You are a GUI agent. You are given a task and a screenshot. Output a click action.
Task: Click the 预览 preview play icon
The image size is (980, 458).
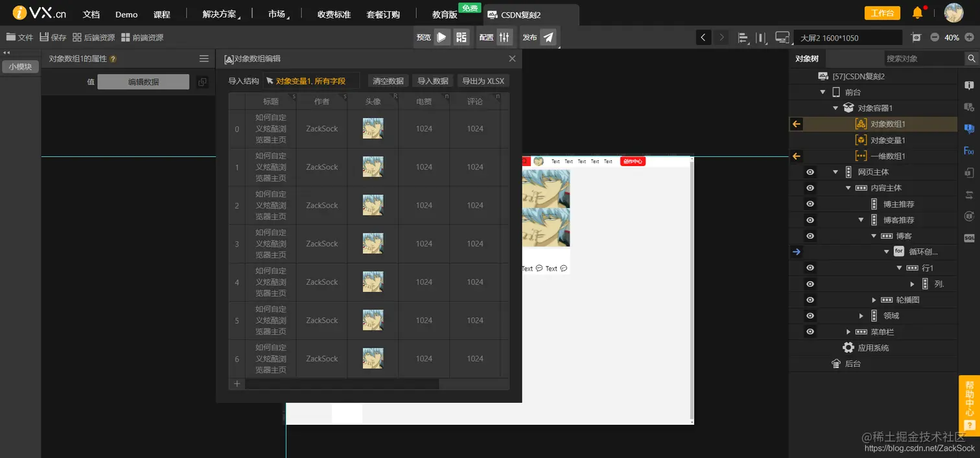click(442, 37)
